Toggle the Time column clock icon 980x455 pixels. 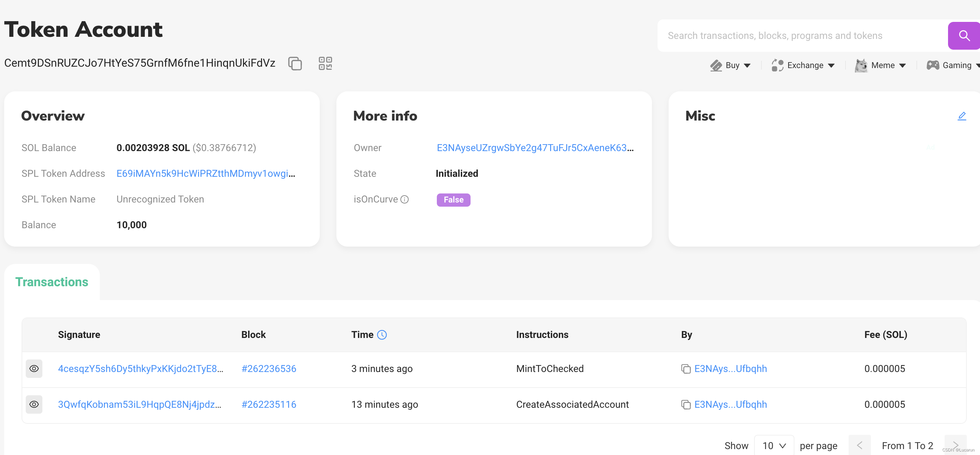(382, 335)
